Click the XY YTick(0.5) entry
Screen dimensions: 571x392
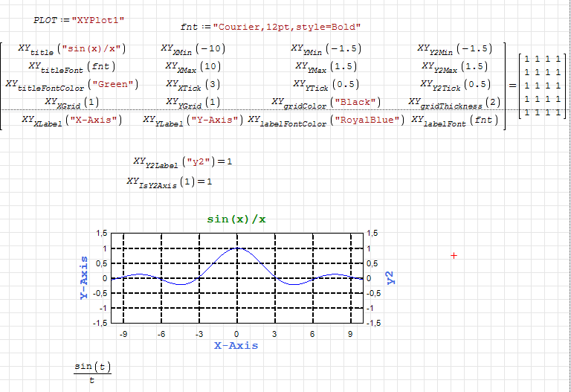pos(326,85)
